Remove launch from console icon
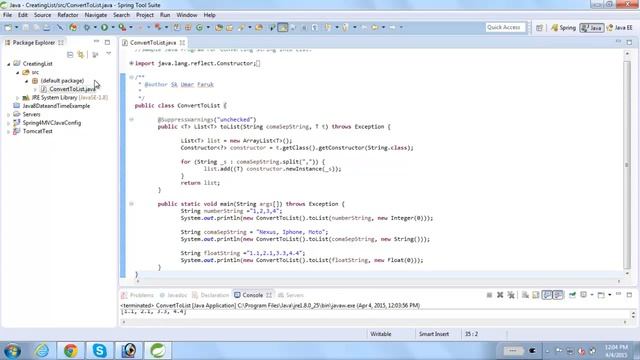 500,295
